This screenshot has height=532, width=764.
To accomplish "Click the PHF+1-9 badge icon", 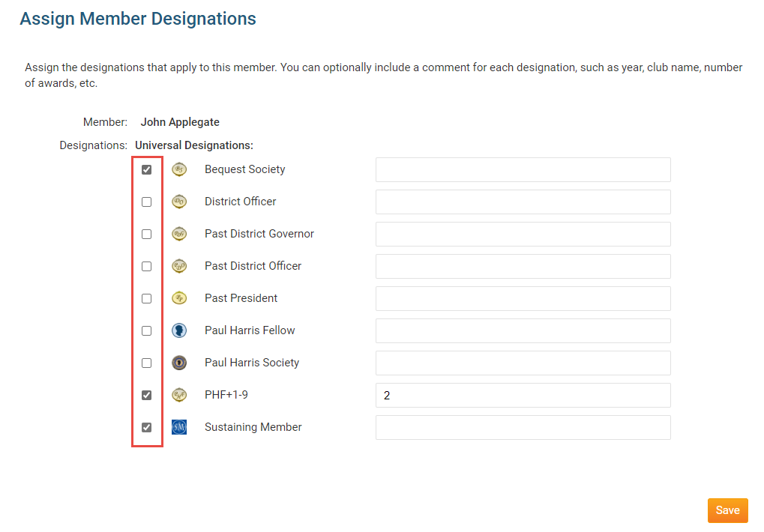I will [178, 395].
